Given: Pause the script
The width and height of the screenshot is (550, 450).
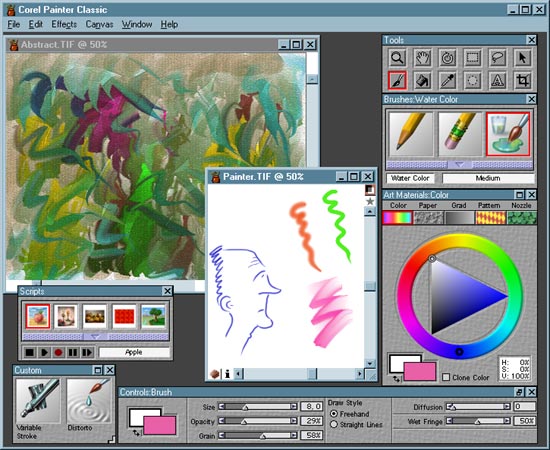Looking at the screenshot, I should click(x=73, y=352).
